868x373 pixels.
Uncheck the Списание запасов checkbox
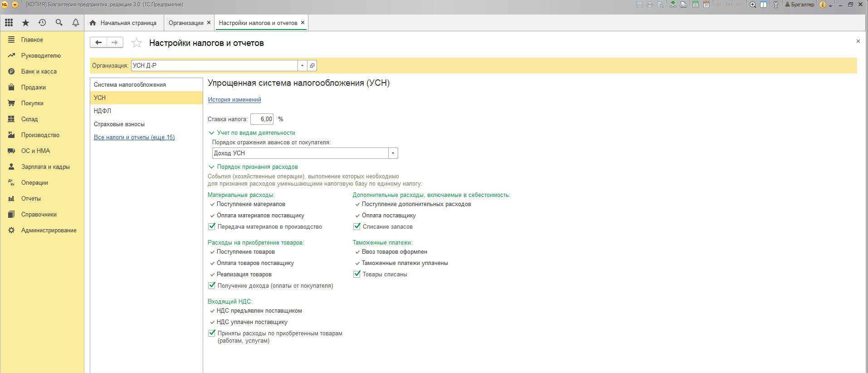coord(357,227)
